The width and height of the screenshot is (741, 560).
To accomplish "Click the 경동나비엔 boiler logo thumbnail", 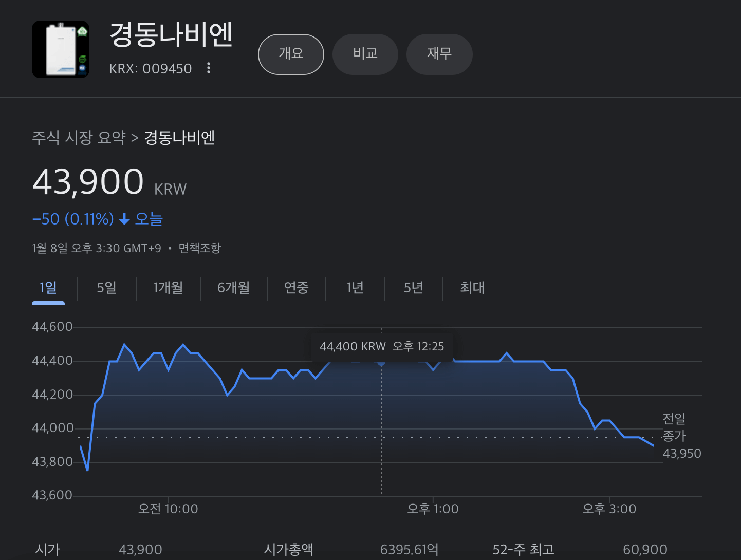I will [61, 49].
